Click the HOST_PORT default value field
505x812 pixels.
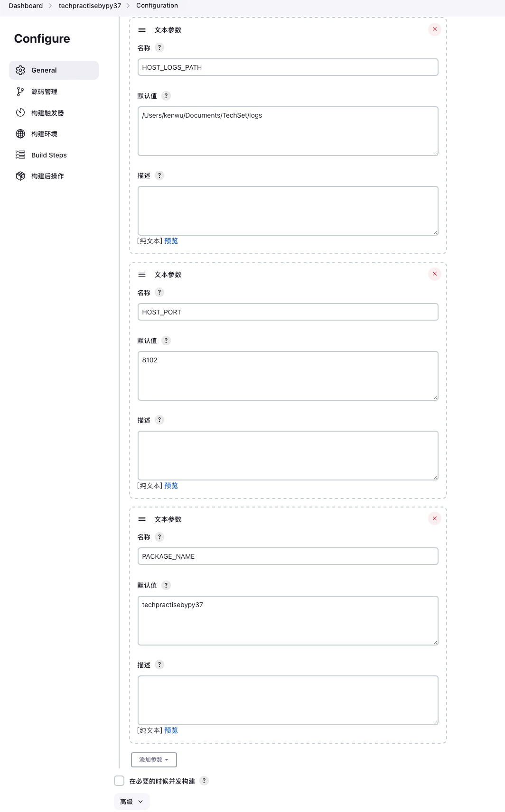click(288, 376)
